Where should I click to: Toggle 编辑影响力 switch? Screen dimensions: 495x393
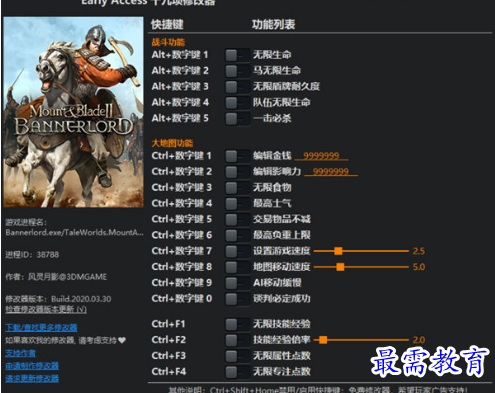(x=237, y=172)
